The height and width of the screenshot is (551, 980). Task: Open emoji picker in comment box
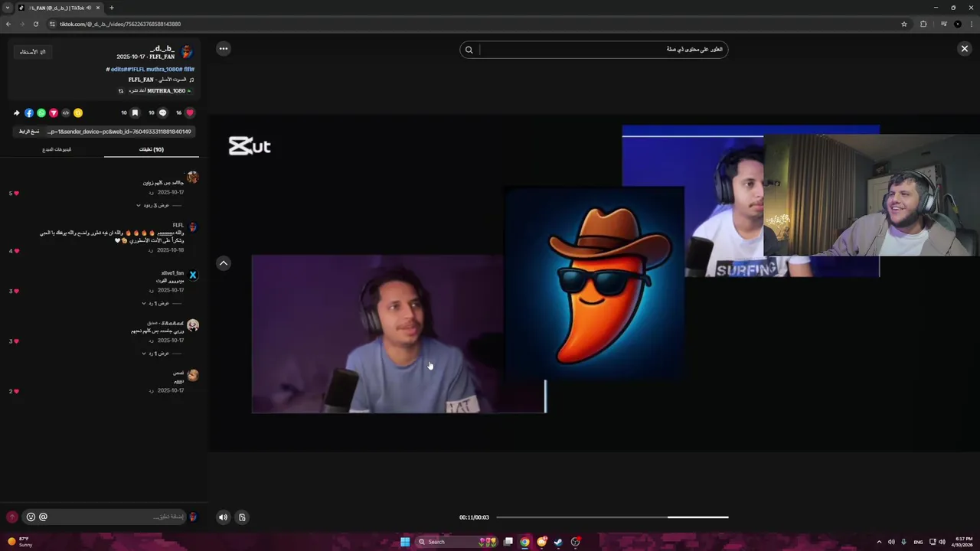31,517
